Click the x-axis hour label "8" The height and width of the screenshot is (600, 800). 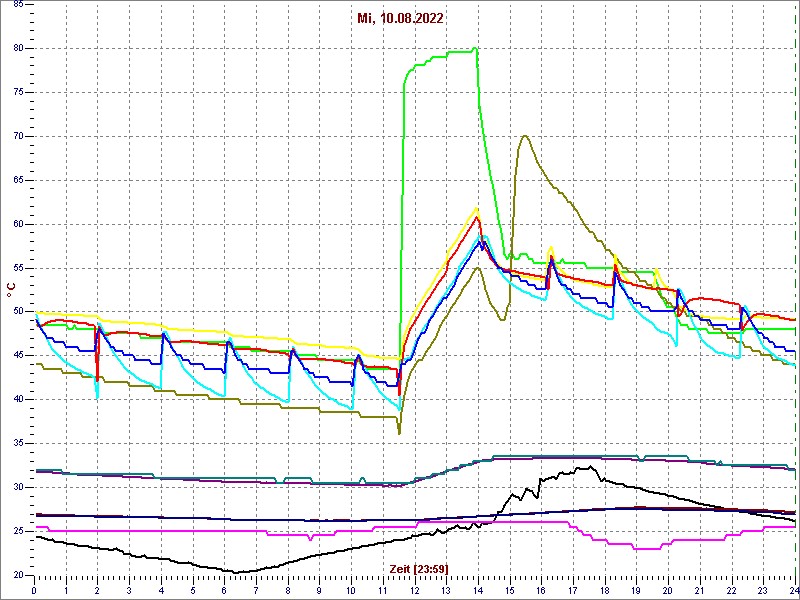[287, 590]
